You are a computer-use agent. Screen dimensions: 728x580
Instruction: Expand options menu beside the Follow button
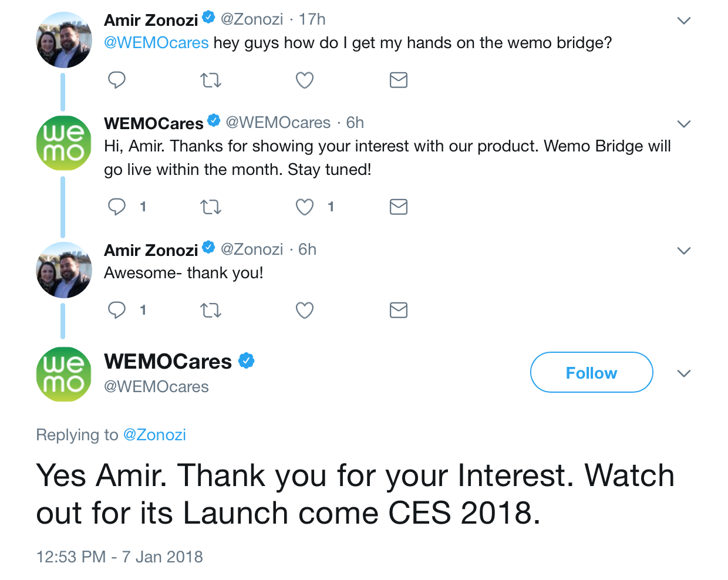click(x=683, y=373)
